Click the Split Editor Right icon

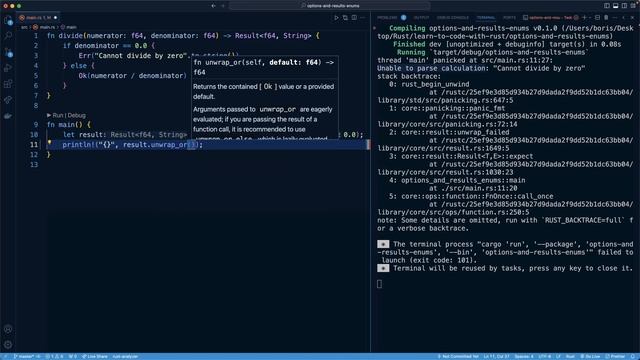tap(354, 18)
